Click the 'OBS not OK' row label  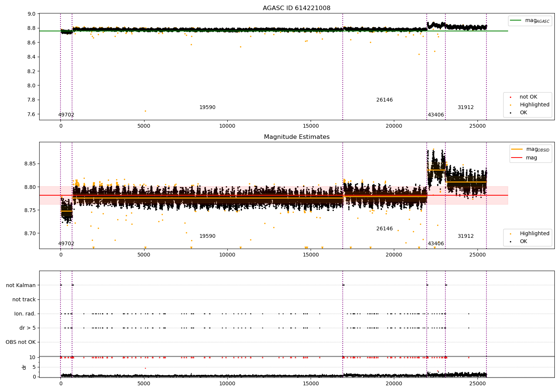click(21, 342)
